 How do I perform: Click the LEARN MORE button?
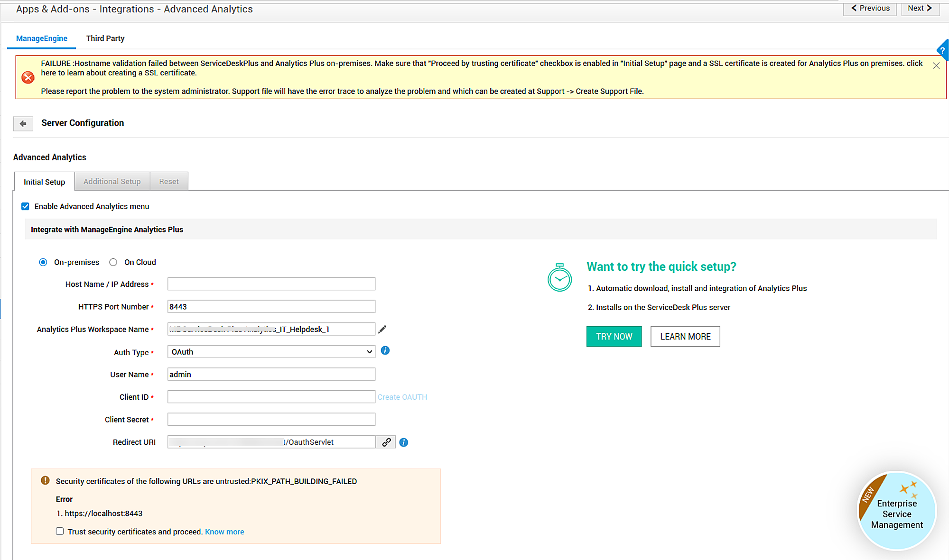685,336
